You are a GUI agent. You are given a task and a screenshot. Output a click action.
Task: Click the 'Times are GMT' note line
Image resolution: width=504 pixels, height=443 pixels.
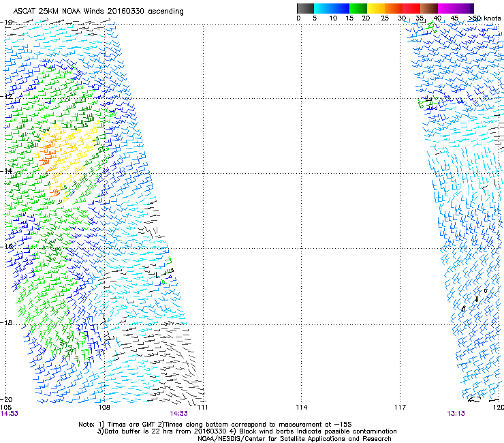tap(215, 425)
